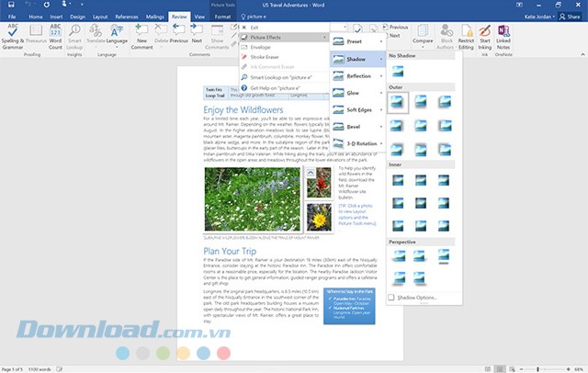This screenshot has width=588, height=373.
Task: Select the yellow flower photo
Action: (319, 217)
